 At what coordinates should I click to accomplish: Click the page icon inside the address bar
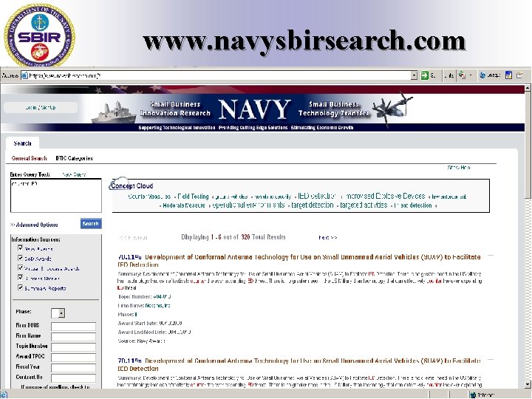point(24,75)
